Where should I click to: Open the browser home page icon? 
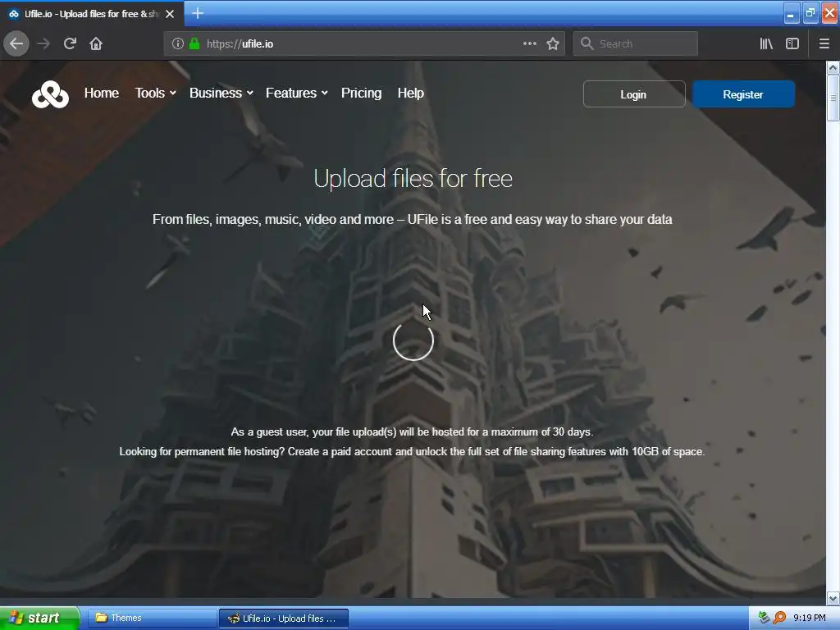click(x=96, y=43)
